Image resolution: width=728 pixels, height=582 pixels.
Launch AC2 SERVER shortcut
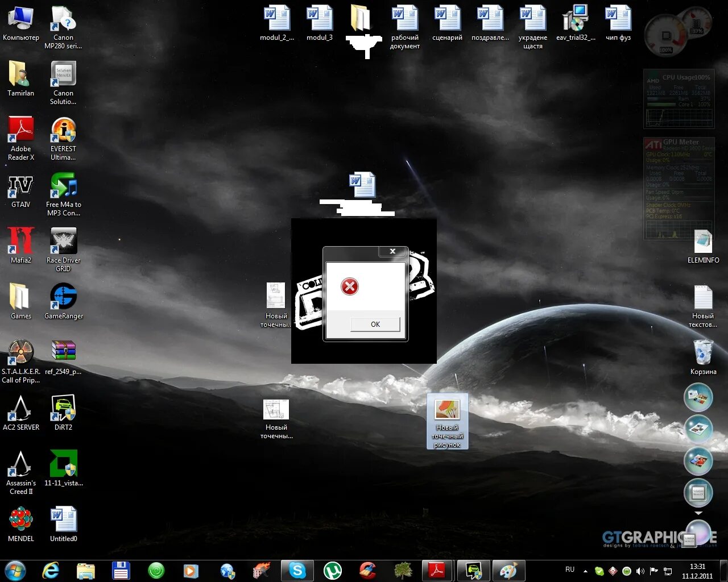click(x=21, y=413)
